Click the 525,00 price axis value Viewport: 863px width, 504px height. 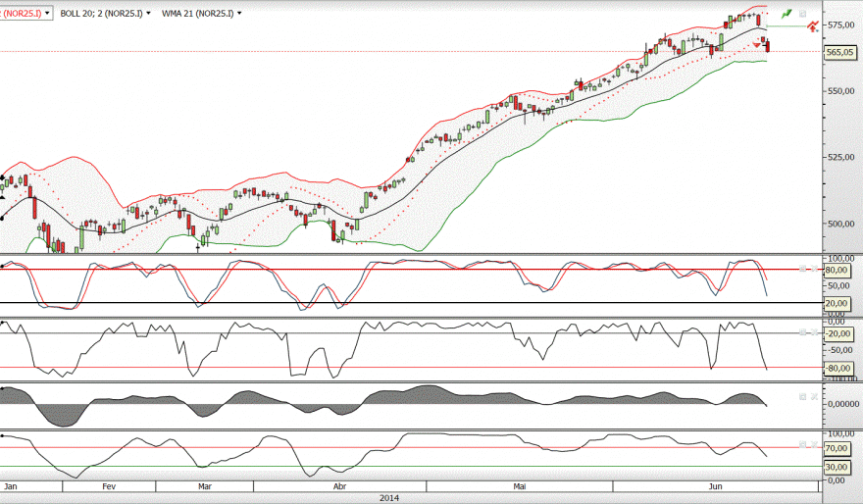coord(841,157)
